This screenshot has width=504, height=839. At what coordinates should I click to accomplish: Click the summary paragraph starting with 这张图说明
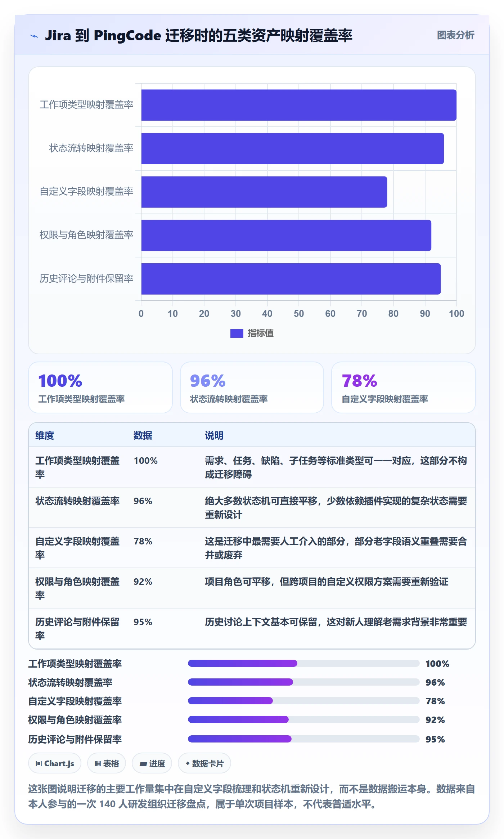(x=252, y=797)
